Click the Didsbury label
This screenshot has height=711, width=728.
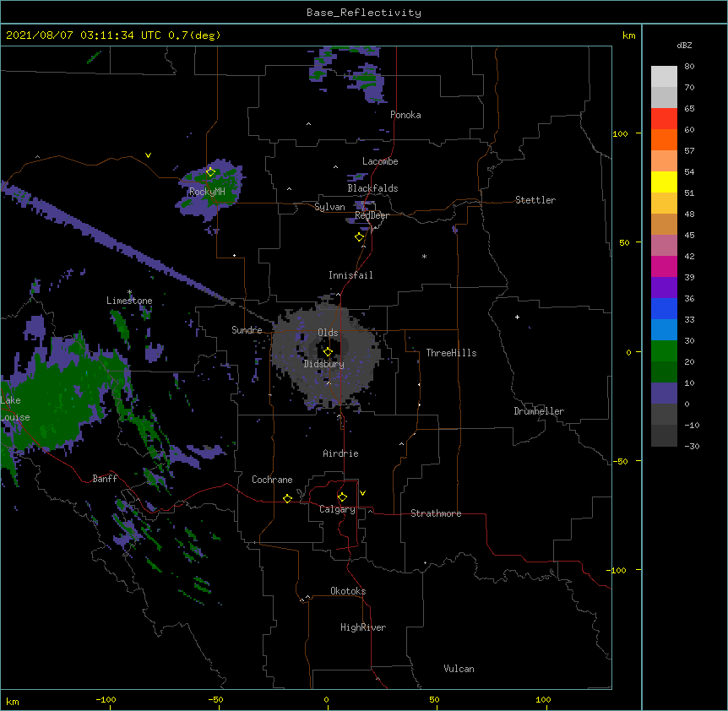click(x=324, y=364)
